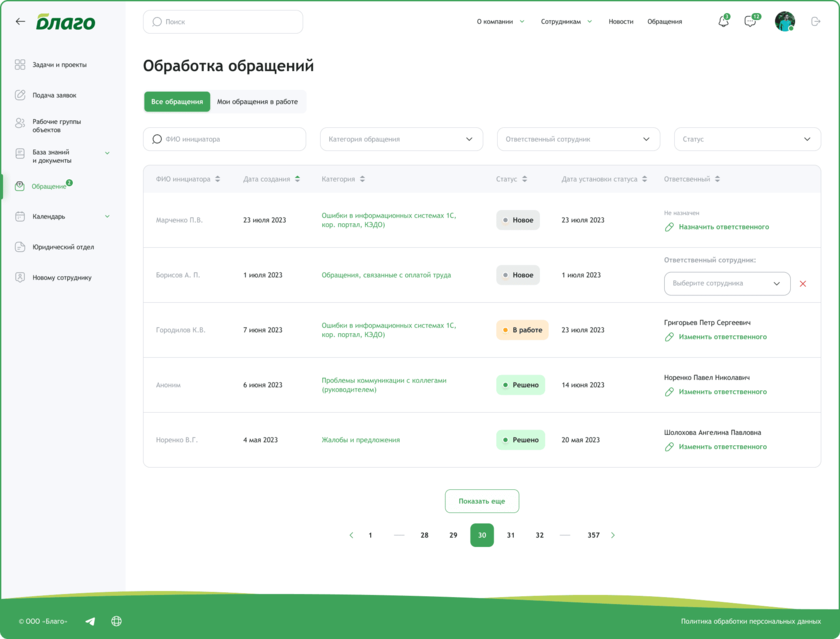Select the Все обращения tab

click(177, 102)
